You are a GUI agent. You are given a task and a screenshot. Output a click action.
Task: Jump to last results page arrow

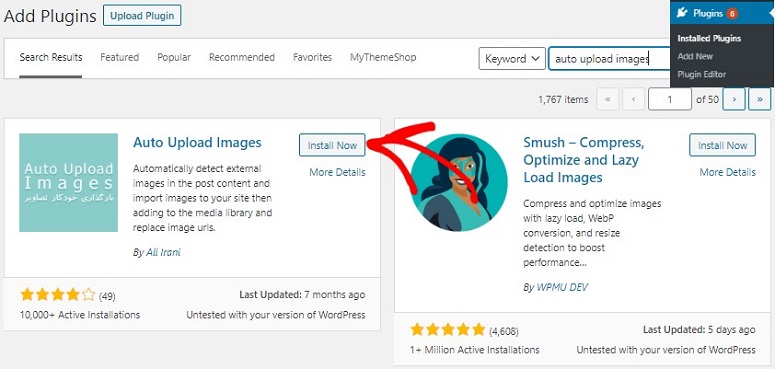[759, 99]
